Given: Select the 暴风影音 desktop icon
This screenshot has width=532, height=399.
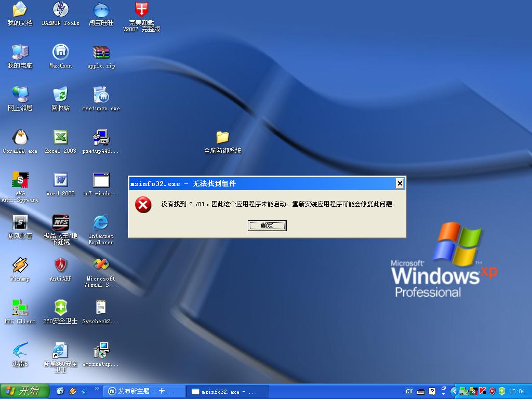Looking at the screenshot, I should [x=20, y=227].
